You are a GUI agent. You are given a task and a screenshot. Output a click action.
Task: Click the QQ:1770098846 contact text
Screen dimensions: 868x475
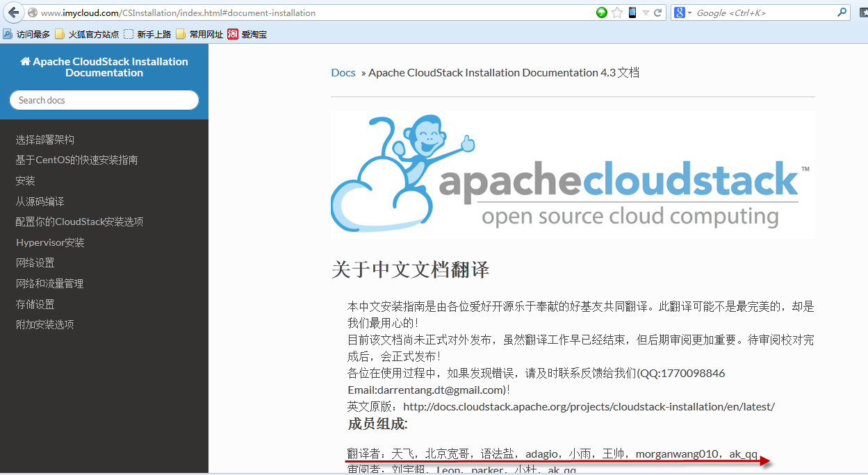(682, 373)
